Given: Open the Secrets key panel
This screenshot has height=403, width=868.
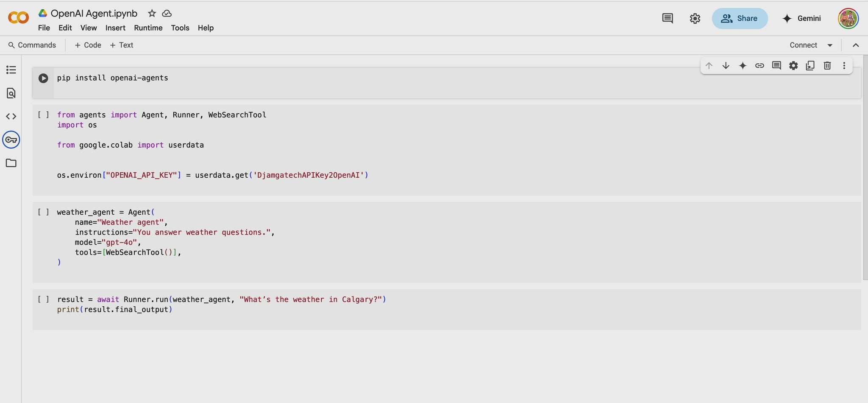Looking at the screenshot, I should tap(11, 140).
